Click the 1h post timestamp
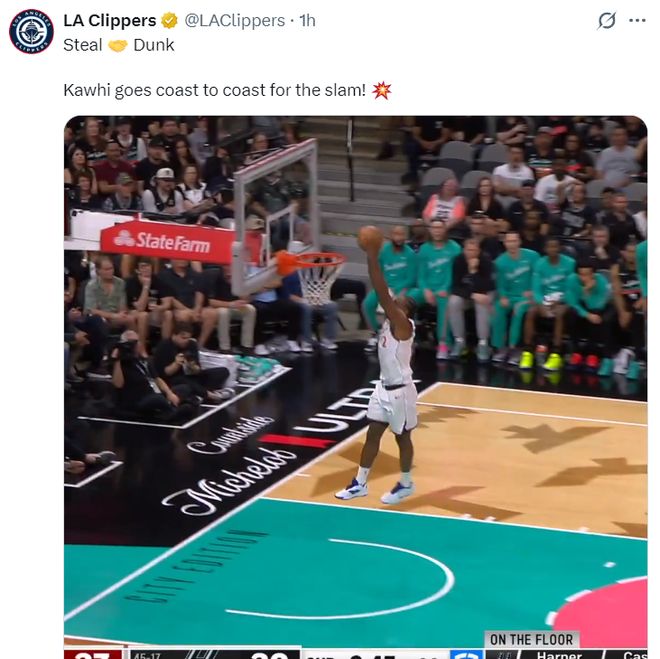 307,21
